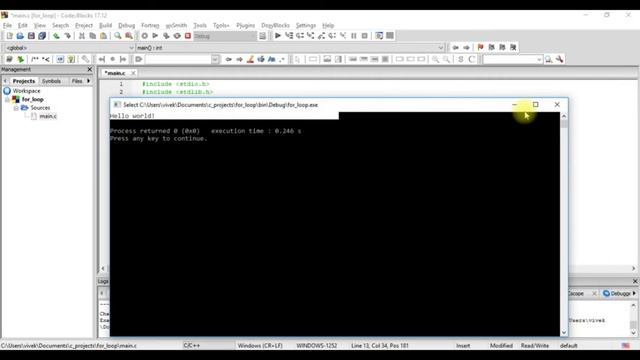Screen dimensions: 640x360
Task: Open the Settings menu
Action: [306, 25]
